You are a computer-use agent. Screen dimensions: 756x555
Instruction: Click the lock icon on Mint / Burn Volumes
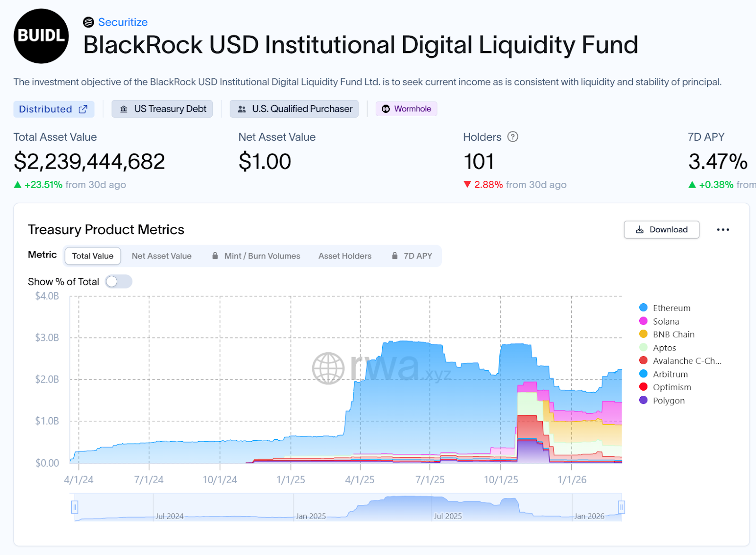[215, 256]
